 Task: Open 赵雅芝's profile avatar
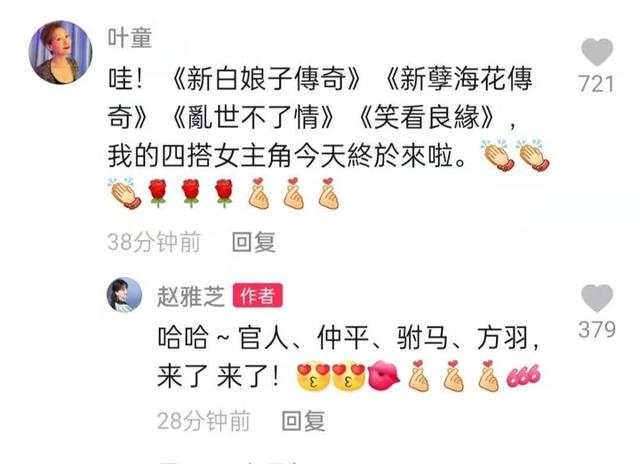pyautogui.click(x=124, y=295)
